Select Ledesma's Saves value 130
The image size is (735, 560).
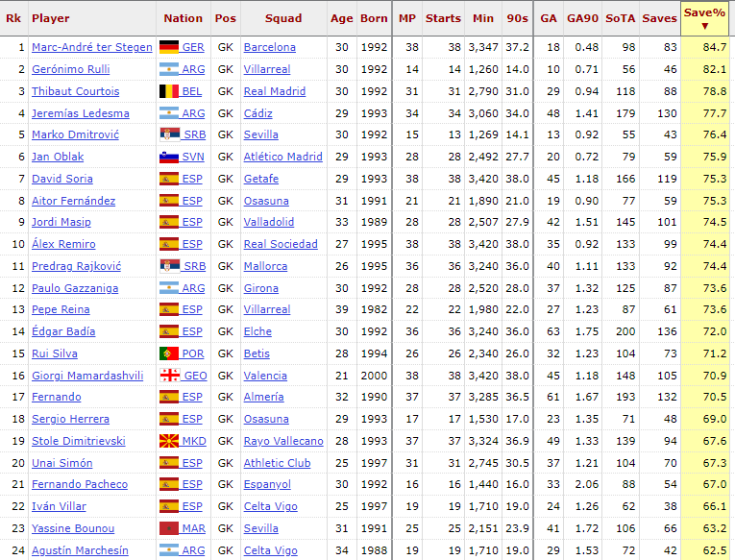(x=667, y=113)
